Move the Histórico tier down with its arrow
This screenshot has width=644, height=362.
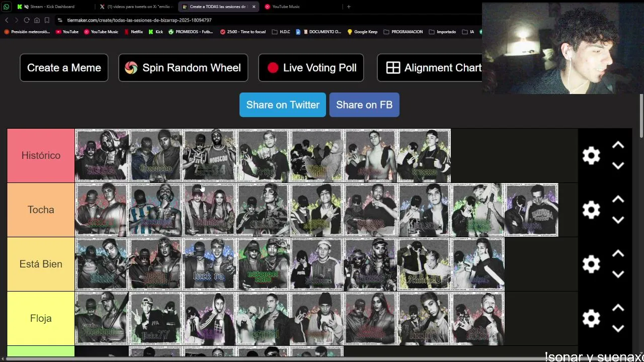(x=618, y=165)
